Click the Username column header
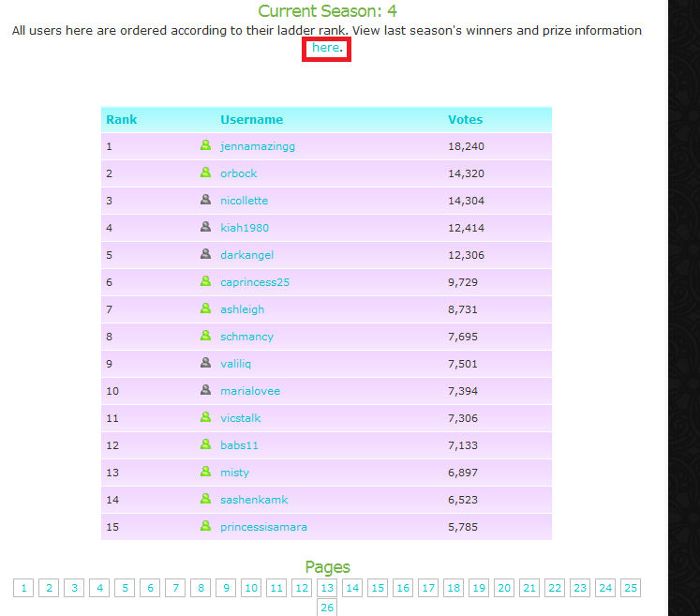The height and width of the screenshot is (616, 700). click(x=252, y=120)
